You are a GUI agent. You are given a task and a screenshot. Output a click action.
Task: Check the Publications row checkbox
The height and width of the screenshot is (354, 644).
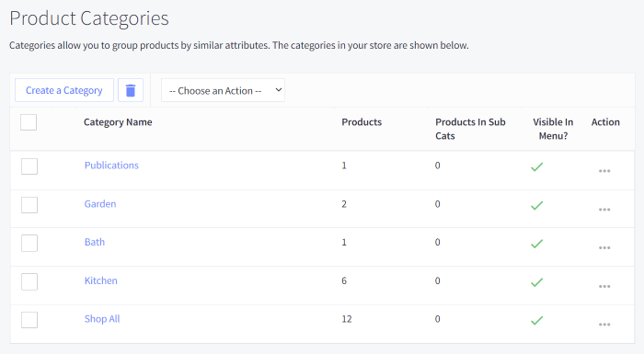[29, 166]
